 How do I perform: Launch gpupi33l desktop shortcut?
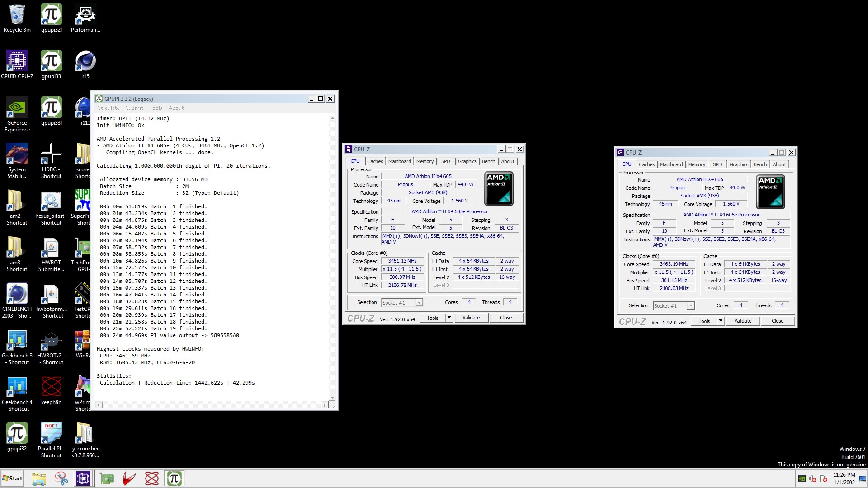click(x=51, y=111)
